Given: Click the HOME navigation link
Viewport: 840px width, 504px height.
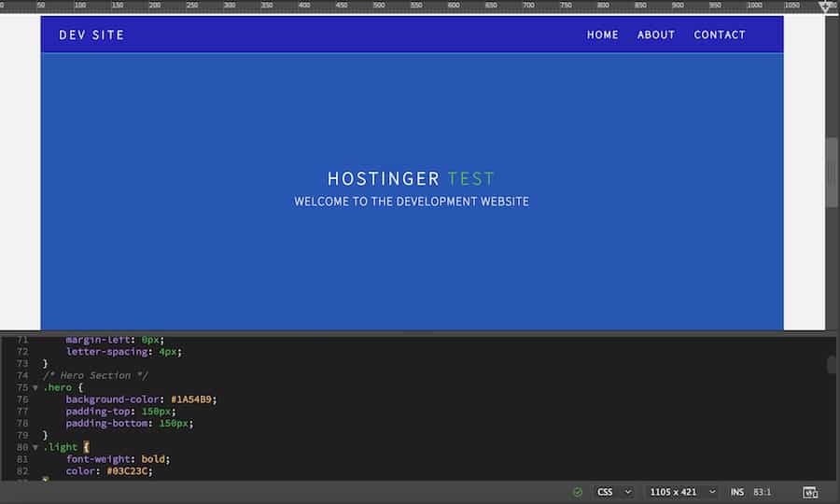Looking at the screenshot, I should click(602, 35).
